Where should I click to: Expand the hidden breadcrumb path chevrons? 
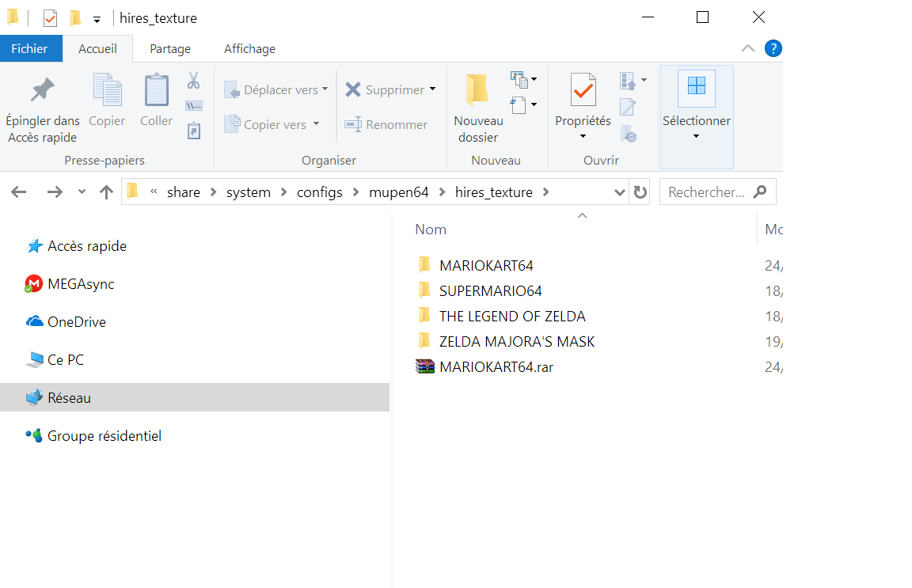[154, 192]
